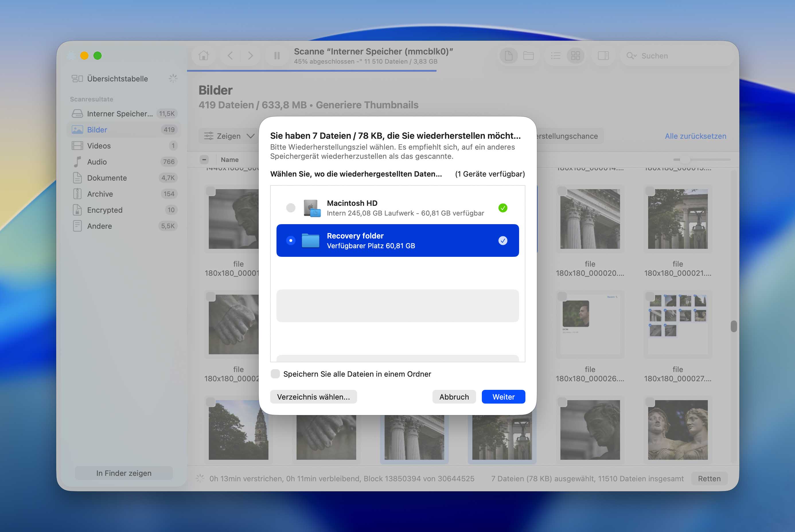The width and height of the screenshot is (795, 532).
Task: Switch to file view document icon
Action: click(508, 55)
